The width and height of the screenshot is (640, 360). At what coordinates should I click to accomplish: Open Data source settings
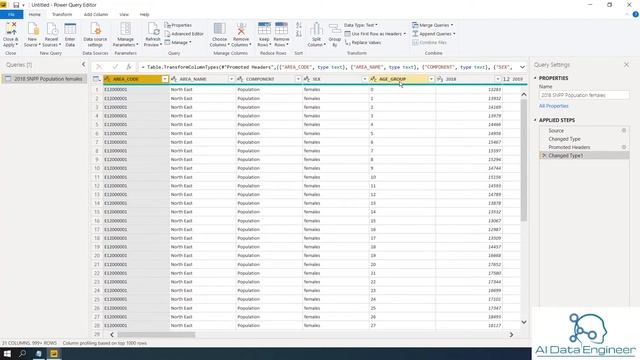[95, 34]
